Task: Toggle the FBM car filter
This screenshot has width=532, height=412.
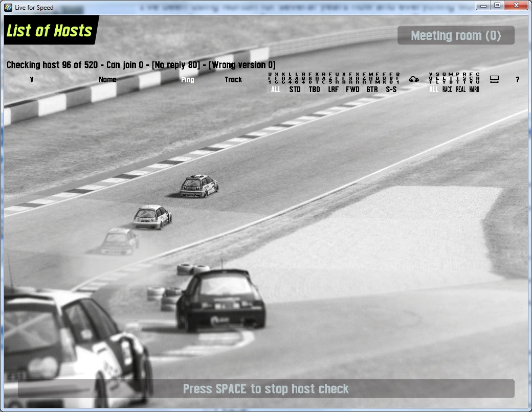Action: (x=378, y=78)
